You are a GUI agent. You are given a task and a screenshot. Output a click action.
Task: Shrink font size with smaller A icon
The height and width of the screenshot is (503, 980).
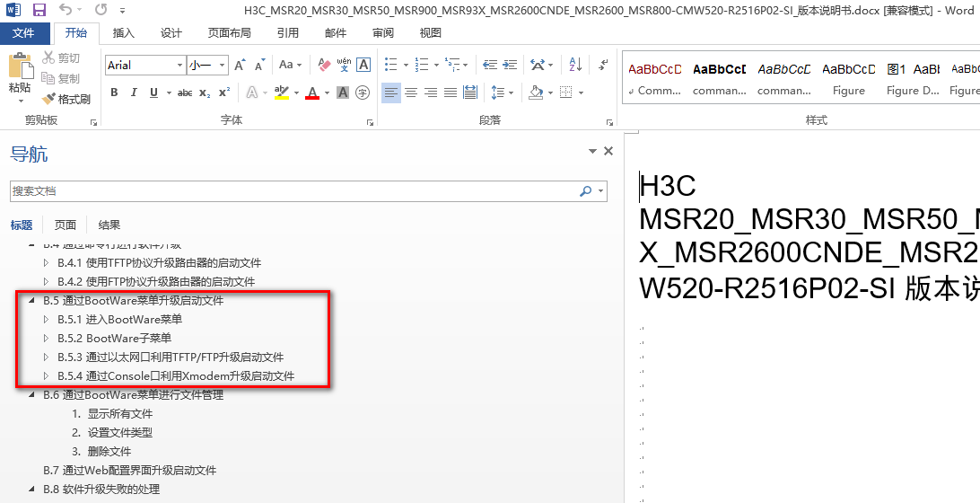point(260,65)
